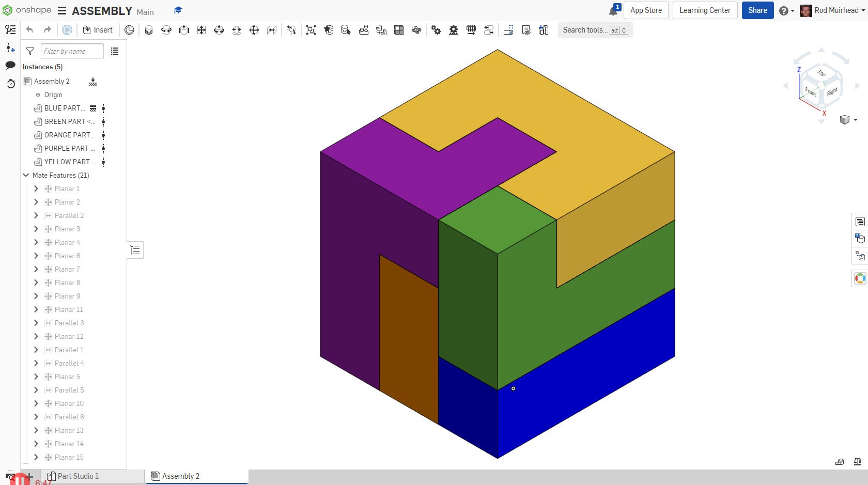Toggle the fixed icon on BLUE PART row

93,108
